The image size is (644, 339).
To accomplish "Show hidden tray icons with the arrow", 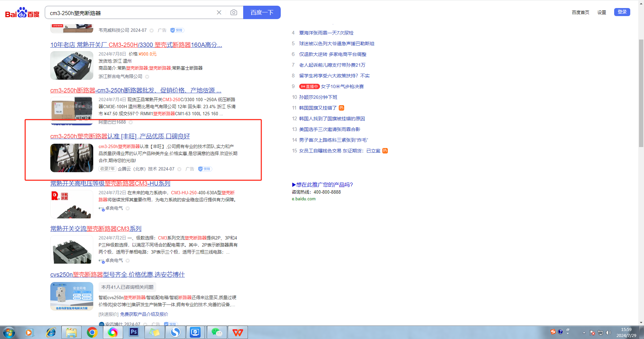I will (x=584, y=333).
